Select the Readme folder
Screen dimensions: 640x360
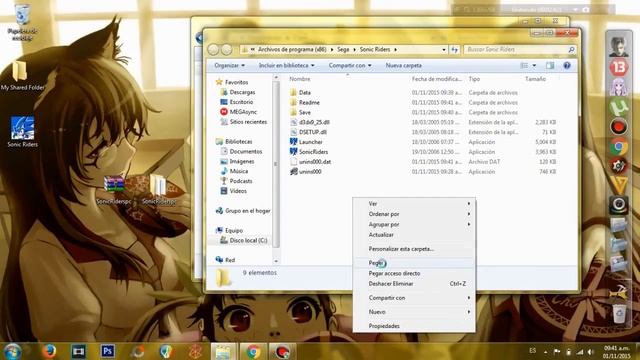[x=309, y=102]
